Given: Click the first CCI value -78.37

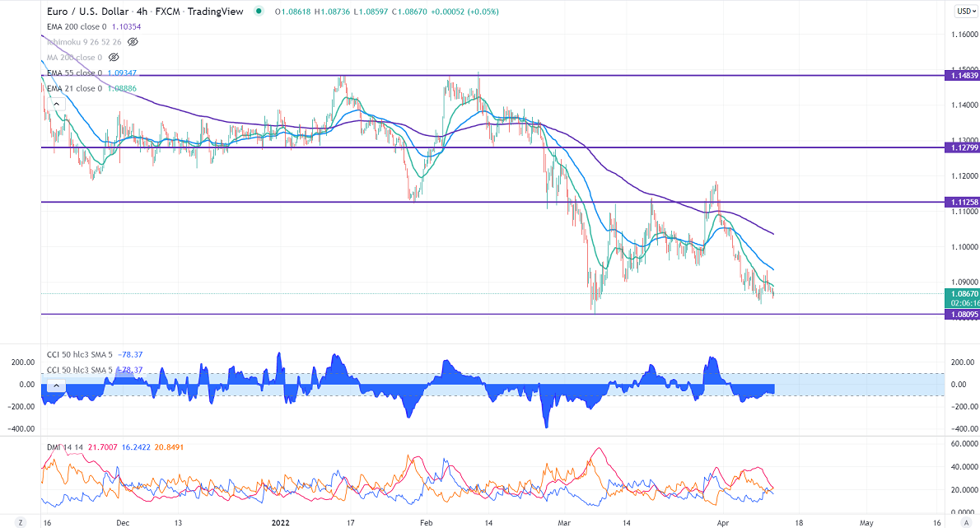Looking at the screenshot, I should click(130, 355).
